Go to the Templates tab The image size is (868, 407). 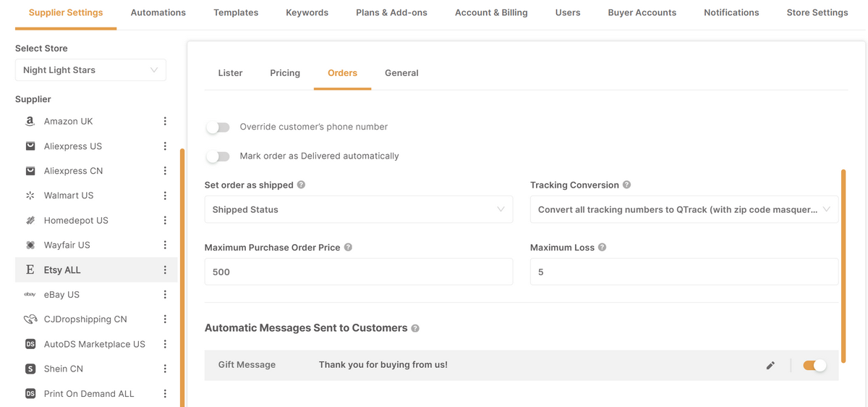coord(236,12)
